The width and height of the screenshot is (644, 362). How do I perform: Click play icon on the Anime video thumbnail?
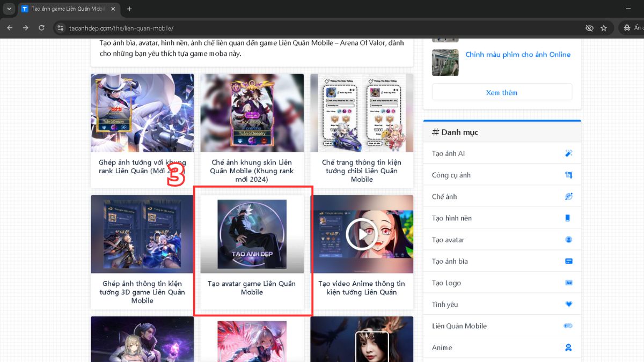(x=362, y=234)
